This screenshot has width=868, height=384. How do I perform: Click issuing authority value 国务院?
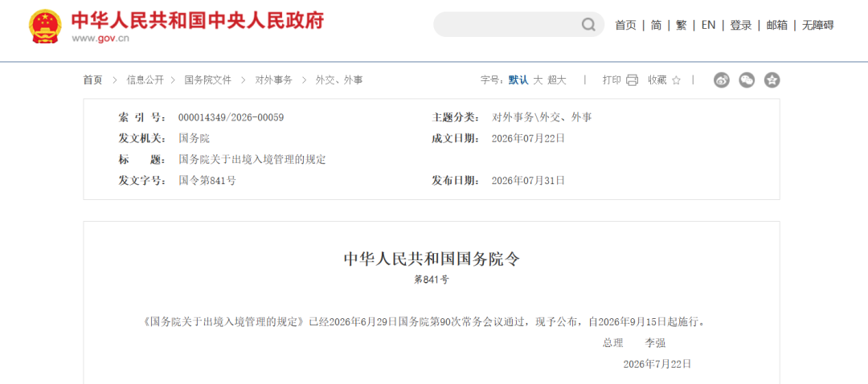pyautogui.click(x=194, y=139)
